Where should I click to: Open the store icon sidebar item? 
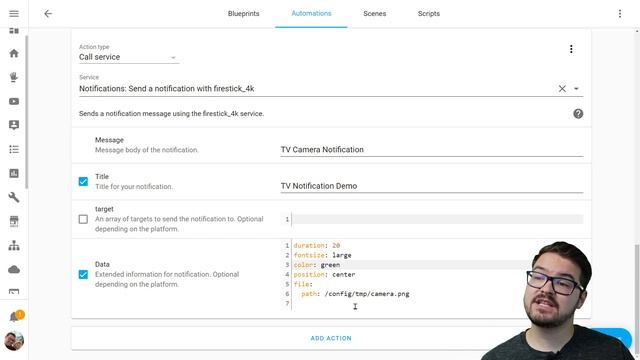pyautogui.click(x=14, y=221)
